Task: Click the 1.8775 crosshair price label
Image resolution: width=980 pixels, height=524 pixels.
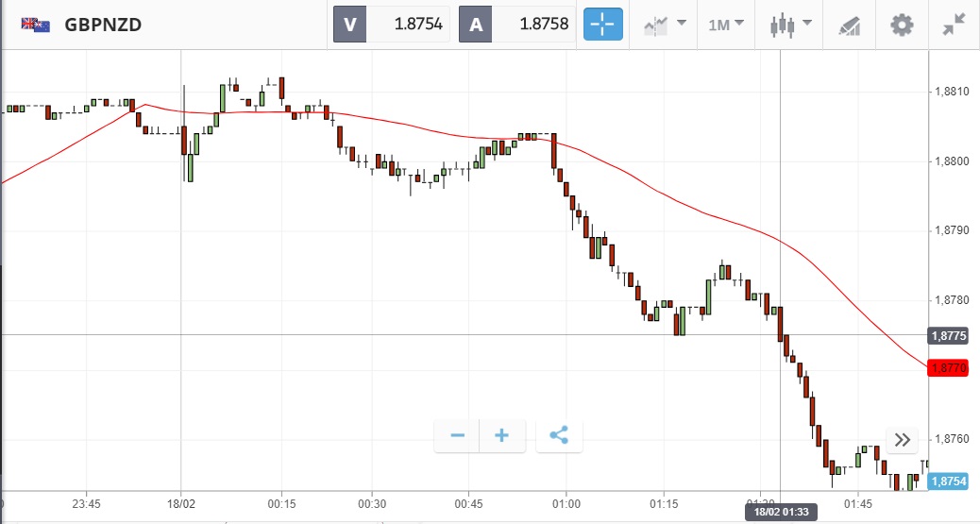Action: (x=947, y=335)
